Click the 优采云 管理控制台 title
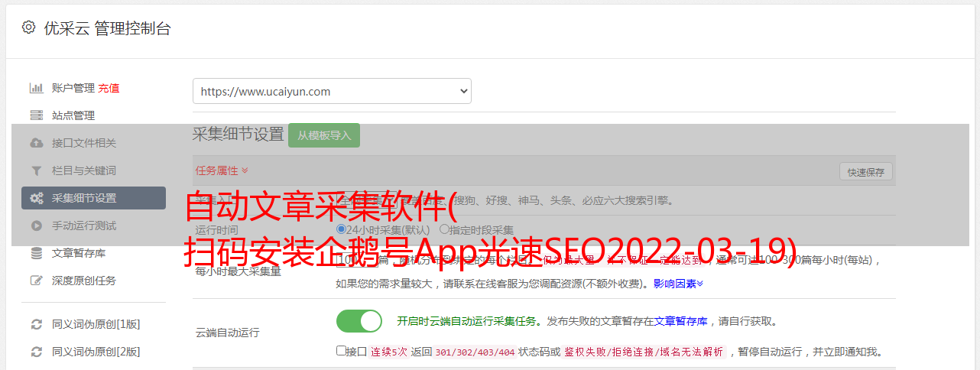The height and width of the screenshot is (370, 980). tap(107, 28)
